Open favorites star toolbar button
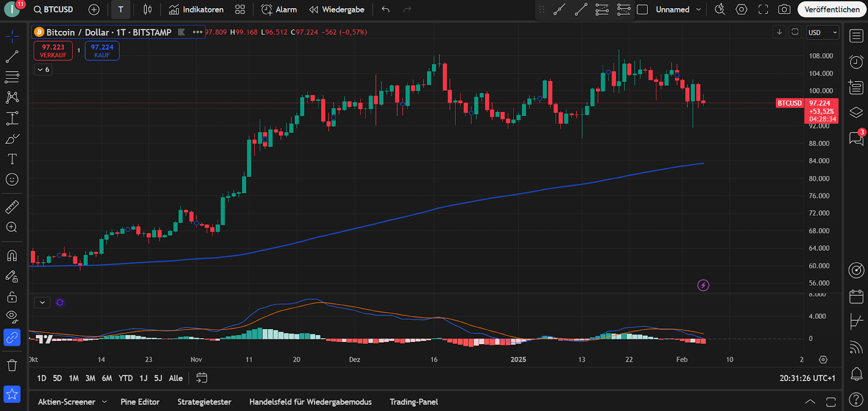Viewport: 868px width, 411px height. click(12, 394)
